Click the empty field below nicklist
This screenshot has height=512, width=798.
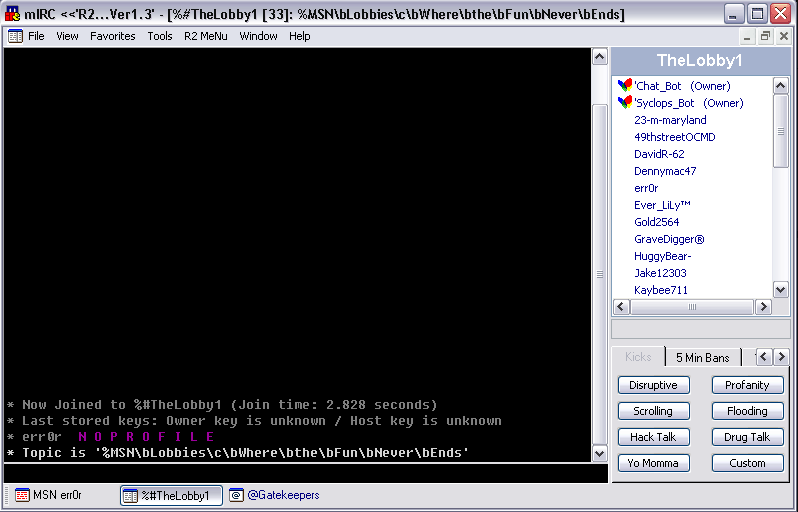pyautogui.click(x=701, y=329)
